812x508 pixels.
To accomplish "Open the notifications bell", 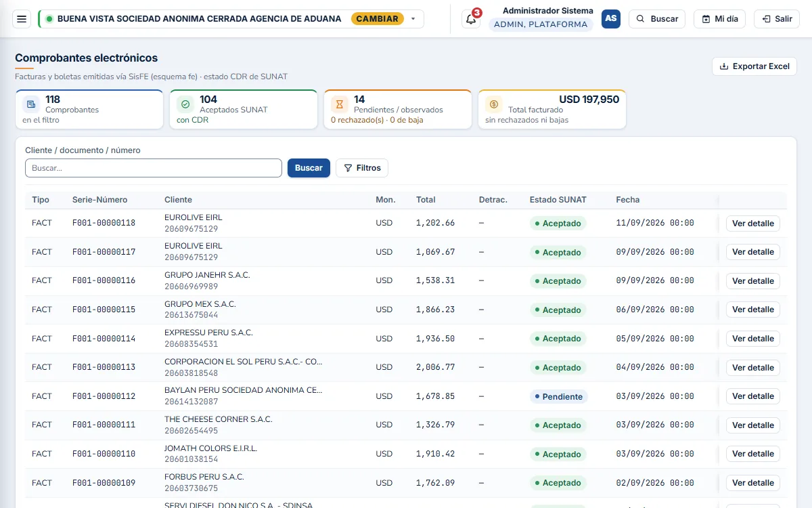I will [471, 19].
